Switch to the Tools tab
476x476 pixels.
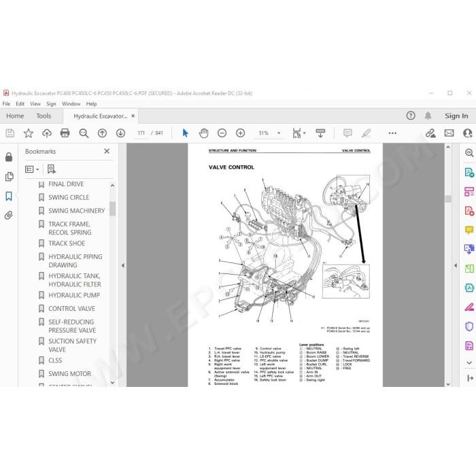(44, 116)
